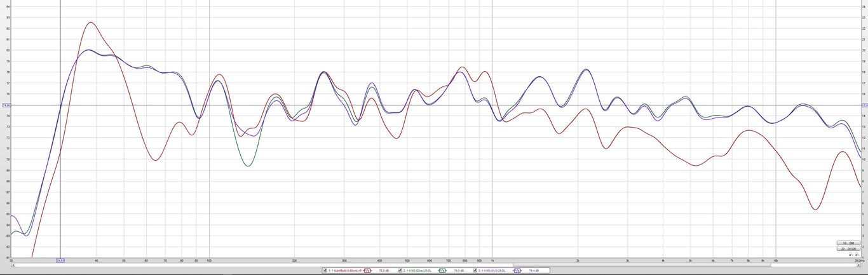Open smoothing indicator of the green trace
868x275 pixels.
tap(442, 271)
